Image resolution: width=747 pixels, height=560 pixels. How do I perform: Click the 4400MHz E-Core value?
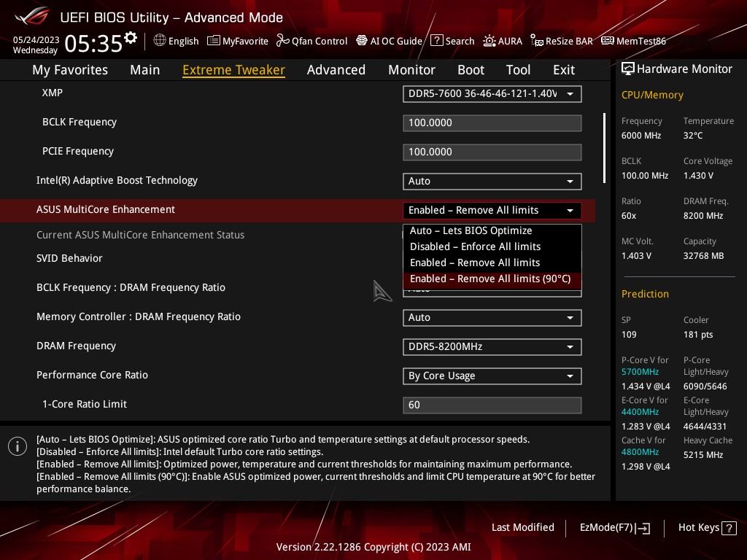[x=640, y=412]
